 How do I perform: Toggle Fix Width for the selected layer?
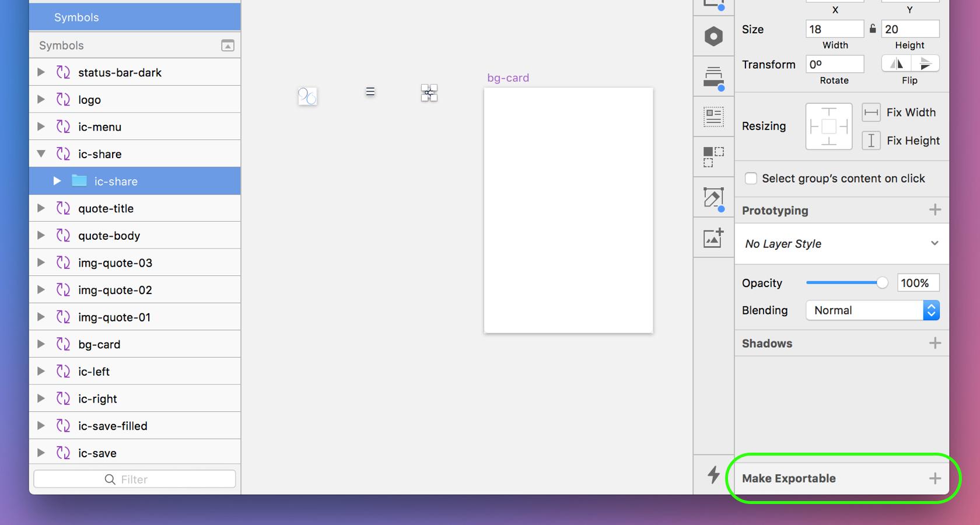pyautogui.click(x=871, y=112)
